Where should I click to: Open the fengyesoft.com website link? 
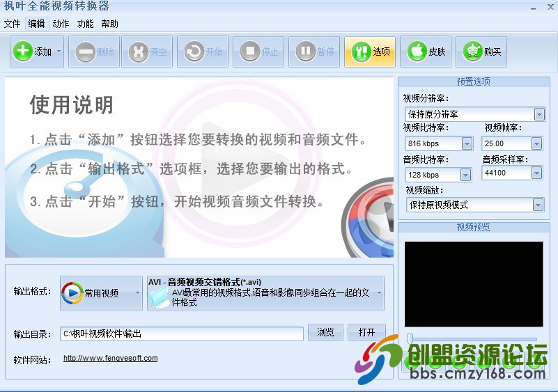click(110, 358)
